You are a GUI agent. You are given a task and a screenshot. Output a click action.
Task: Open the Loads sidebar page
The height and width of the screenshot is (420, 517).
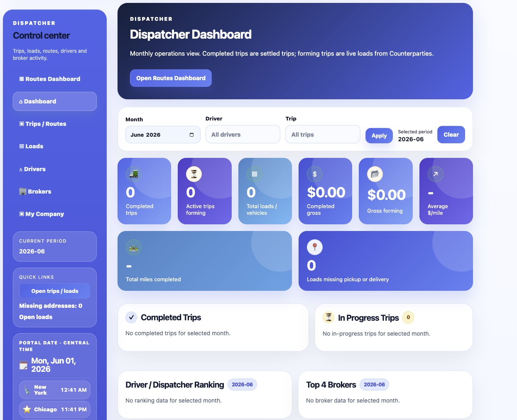[55, 146]
